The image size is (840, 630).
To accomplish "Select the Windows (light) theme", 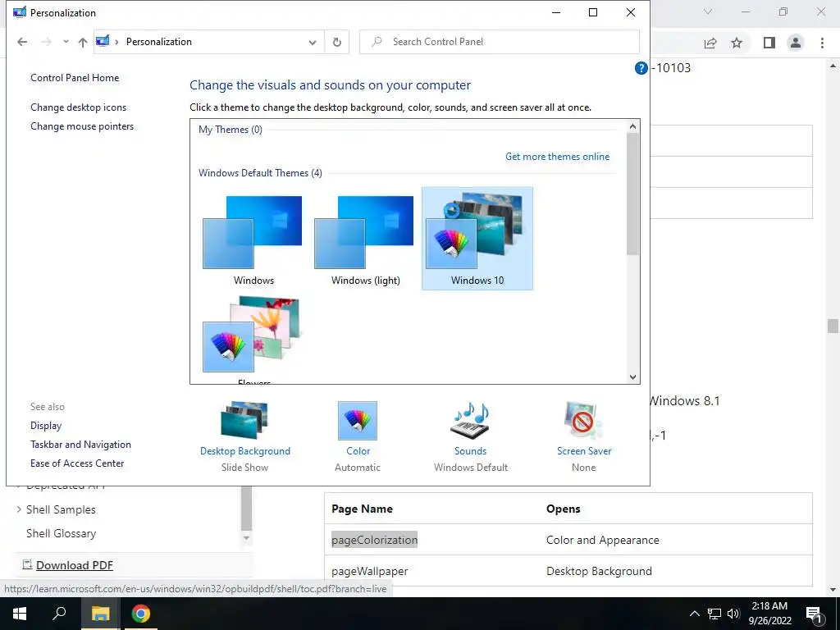I will [365, 239].
